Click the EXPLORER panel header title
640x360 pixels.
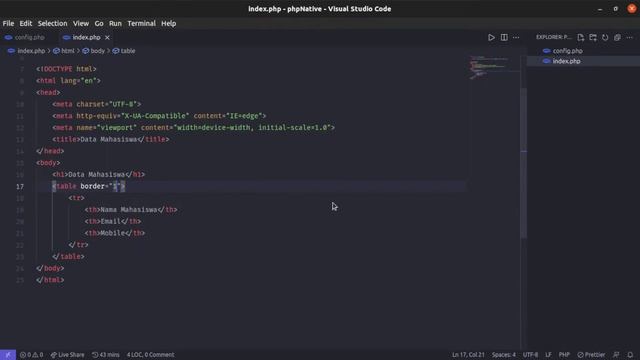[x=553, y=38]
